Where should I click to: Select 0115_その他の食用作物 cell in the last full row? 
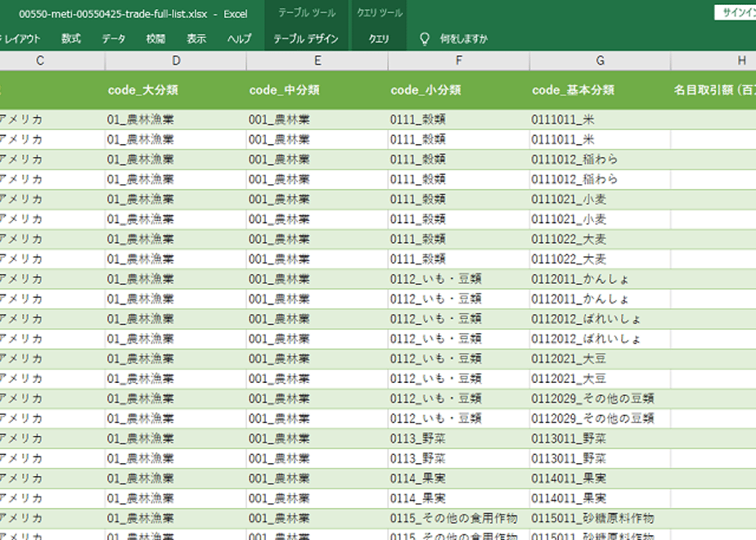(x=458, y=518)
